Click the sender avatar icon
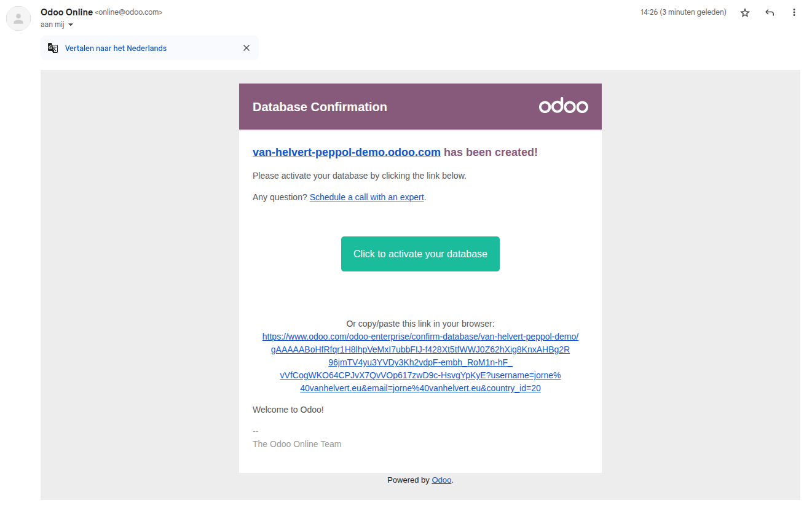 click(x=18, y=18)
